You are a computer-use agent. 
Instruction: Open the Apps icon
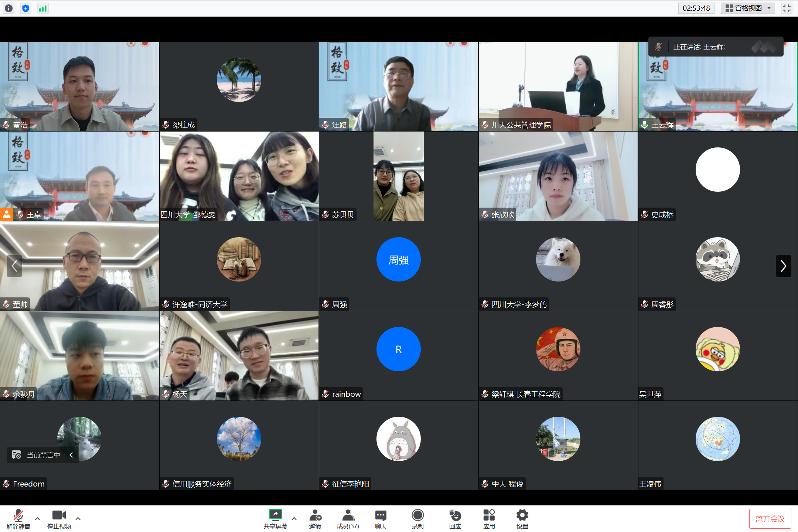click(x=489, y=519)
